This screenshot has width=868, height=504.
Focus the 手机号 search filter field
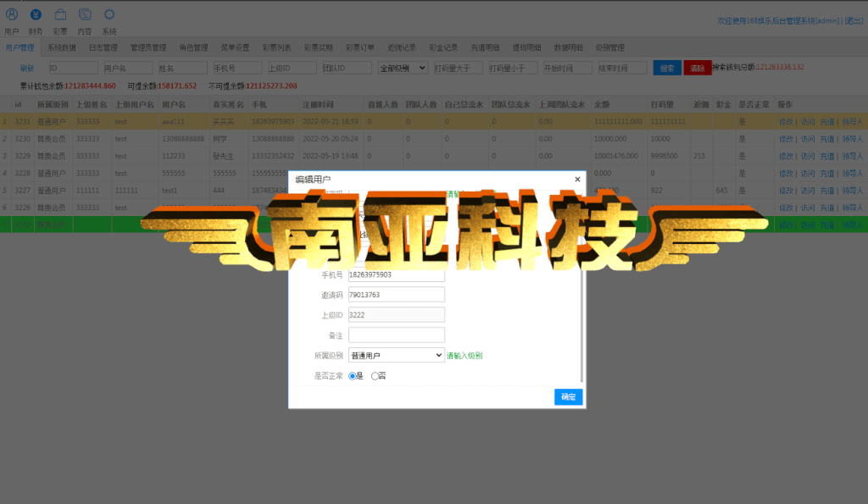237,68
